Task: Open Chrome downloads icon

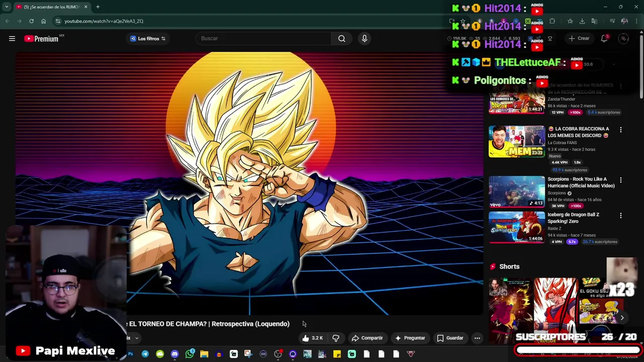Action: click(582, 21)
